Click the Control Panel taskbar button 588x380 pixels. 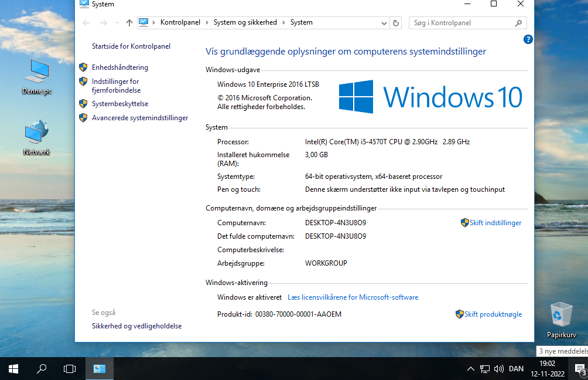pyautogui.click(x=100, y=369)
